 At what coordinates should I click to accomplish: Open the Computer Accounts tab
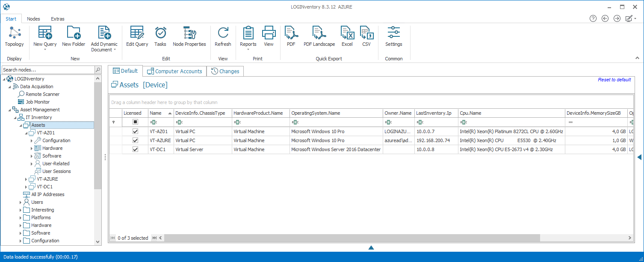point(174,71)
